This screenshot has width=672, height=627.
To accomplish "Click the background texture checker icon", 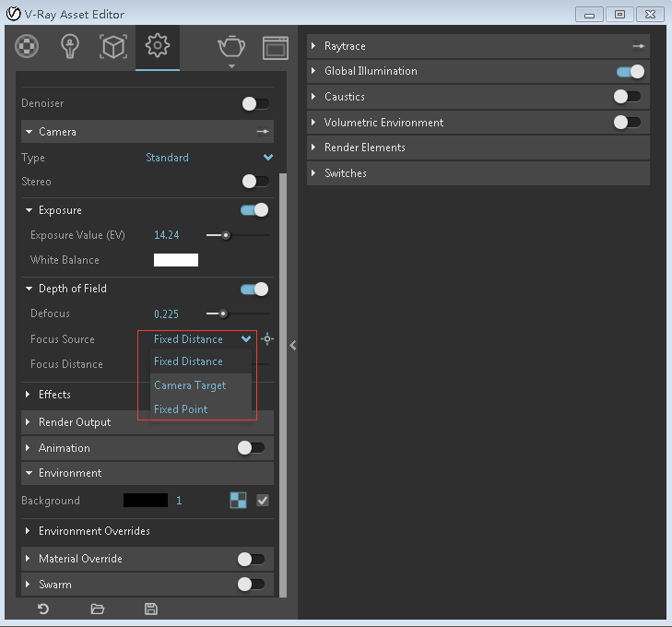I will 238,501.
